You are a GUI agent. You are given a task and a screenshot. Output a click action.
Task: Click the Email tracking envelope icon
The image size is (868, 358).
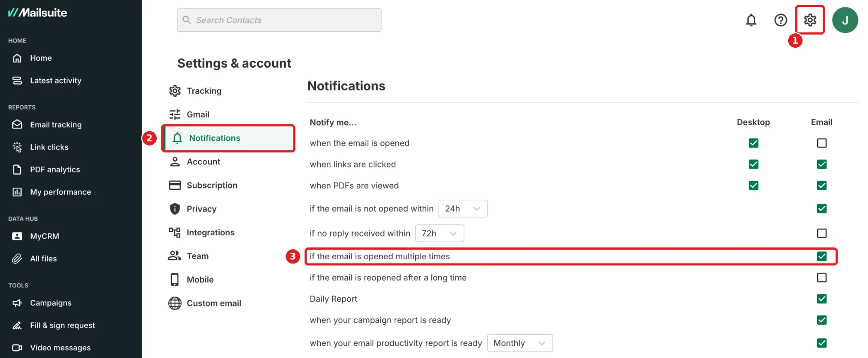tap(17, 125)
